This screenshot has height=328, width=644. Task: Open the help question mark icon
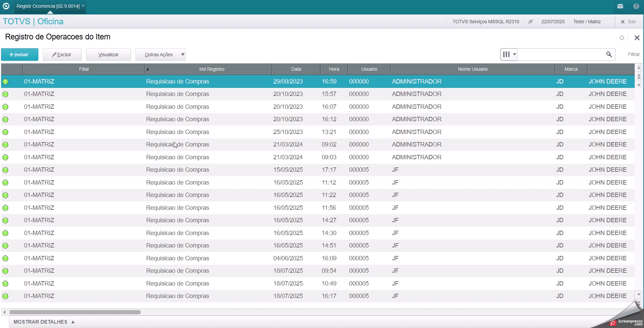point(636,6)
